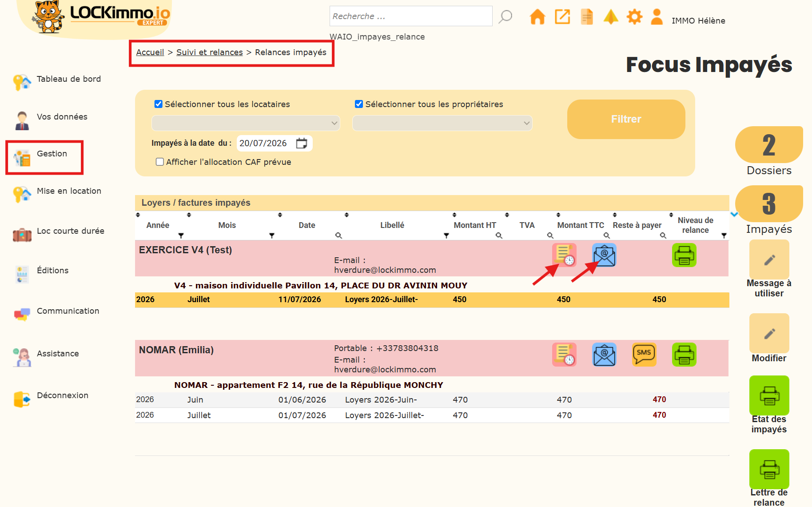Select the Juin 01/06/2026 loyer row
The width and height of the screenshot is (812, 507).
click(432, 399)
